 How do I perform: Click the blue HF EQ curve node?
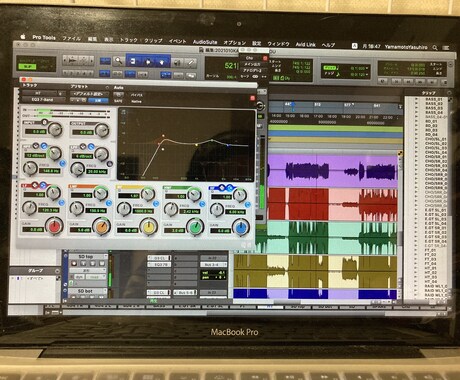tap(228, 145)
